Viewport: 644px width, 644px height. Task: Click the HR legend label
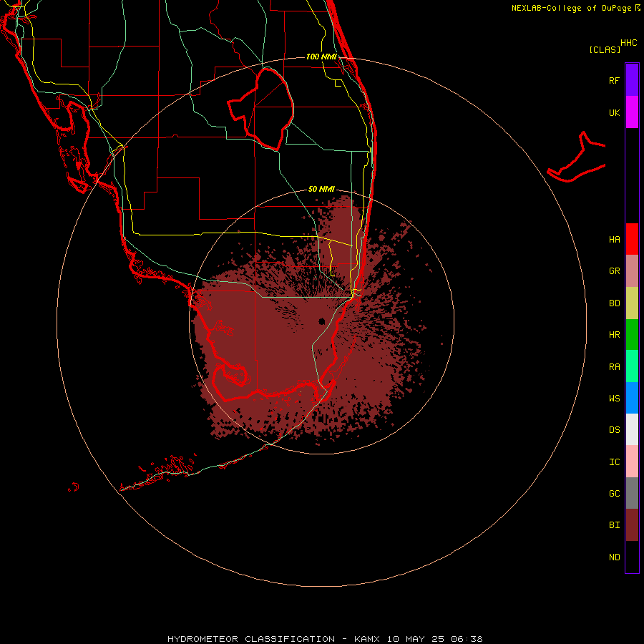click(x=614, y=335)
